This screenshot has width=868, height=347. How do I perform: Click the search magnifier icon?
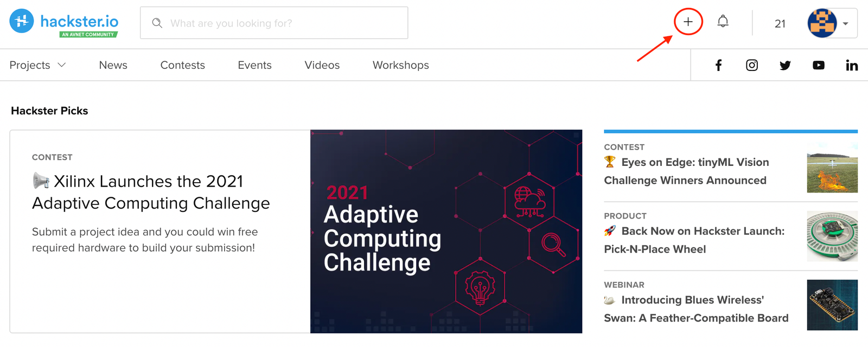(x=157, y=23)
